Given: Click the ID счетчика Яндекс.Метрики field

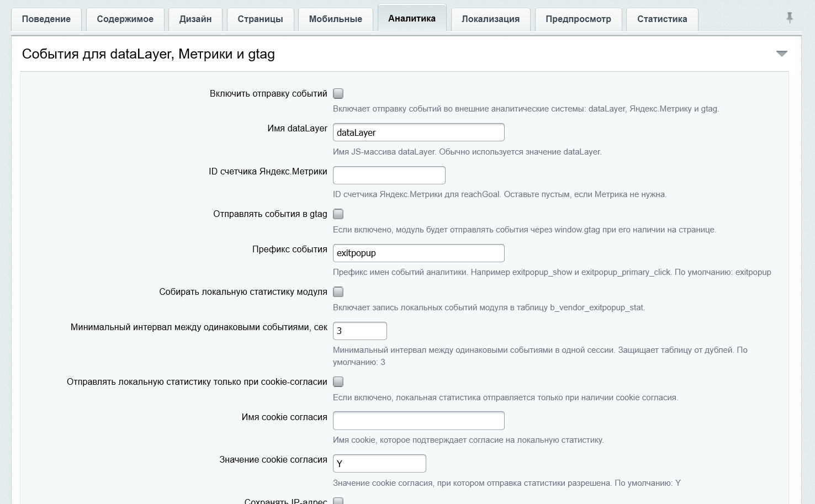Looking at the screenshot, I should 389,176.
